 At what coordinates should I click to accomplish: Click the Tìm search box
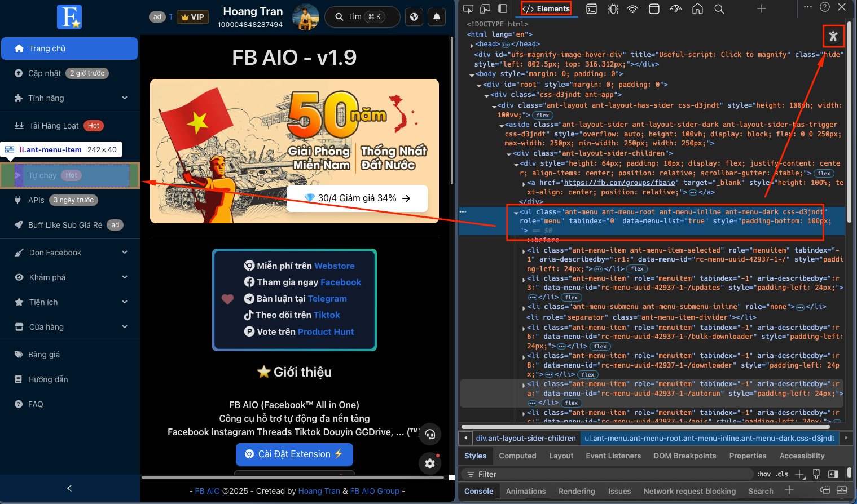click(363, 17)
